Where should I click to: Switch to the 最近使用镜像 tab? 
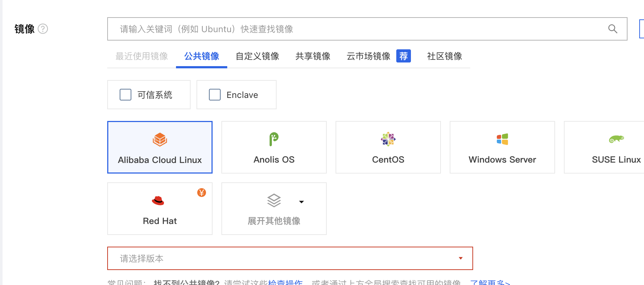(x=142, y=56)
